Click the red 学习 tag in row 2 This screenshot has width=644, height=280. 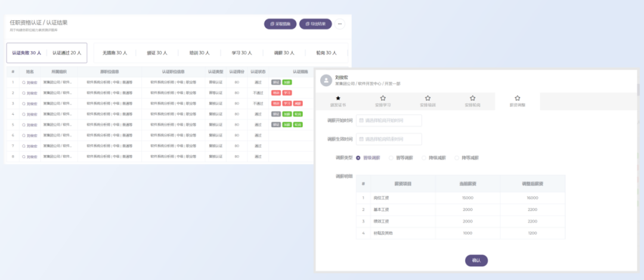tap(287, 93)
